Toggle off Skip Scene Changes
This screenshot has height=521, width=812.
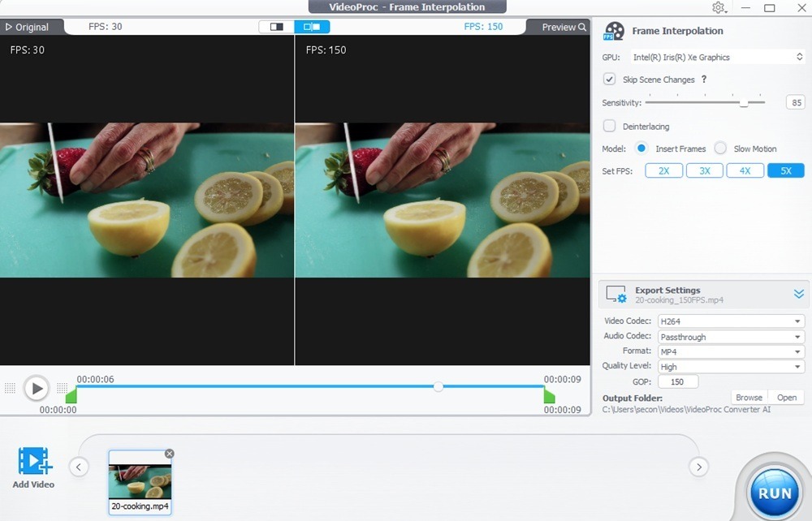pos(608,79)
